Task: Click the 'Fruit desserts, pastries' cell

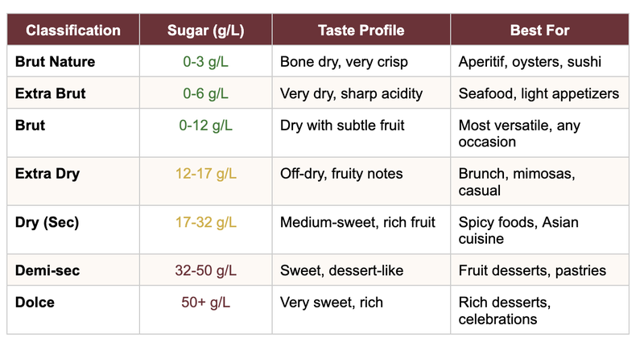Action: coord(532,270)
